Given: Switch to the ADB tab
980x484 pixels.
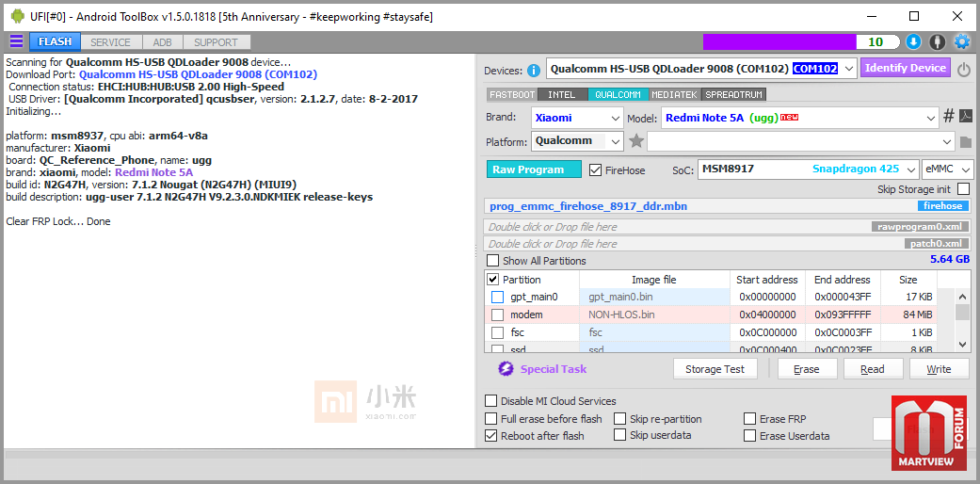Looking at the screenshot, I should coord(163,41).
